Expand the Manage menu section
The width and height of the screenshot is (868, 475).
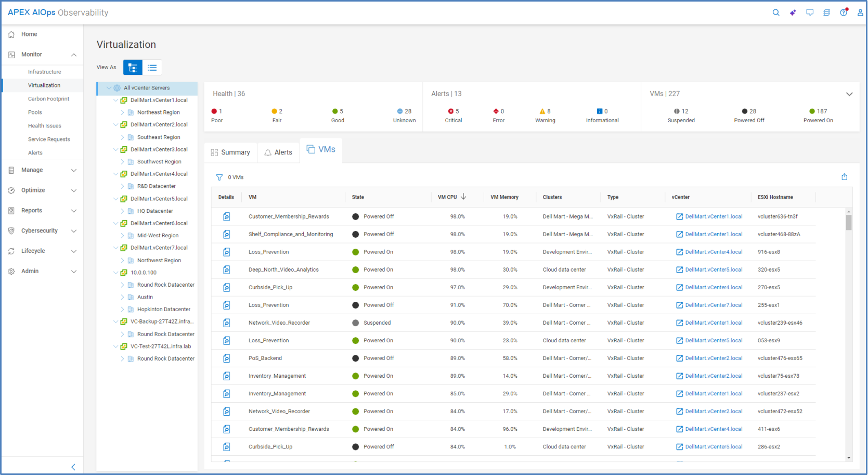[x=74, y=170]
